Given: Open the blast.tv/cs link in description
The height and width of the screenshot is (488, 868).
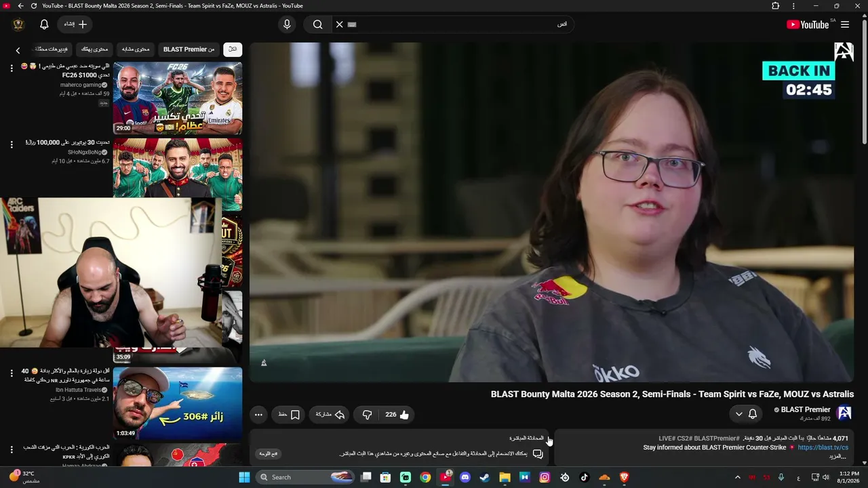Looking at the screenshot, I should point(823,447).
